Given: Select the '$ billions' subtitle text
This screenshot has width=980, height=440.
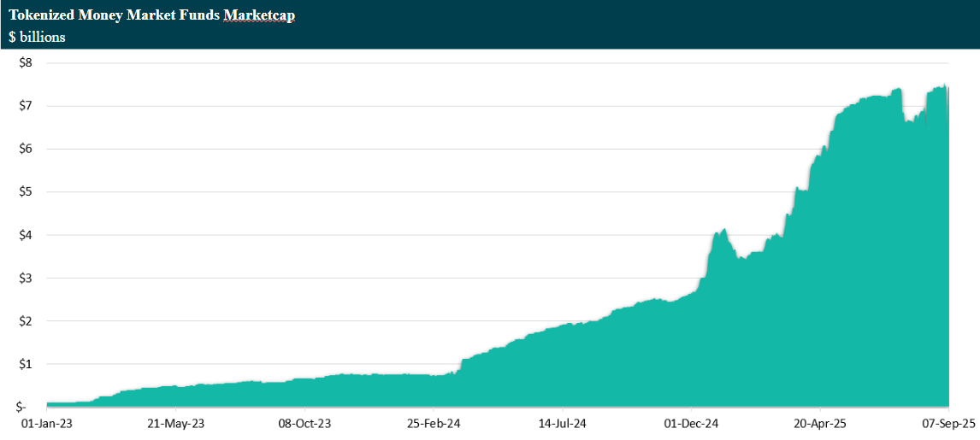Looking at the screenshot, I should (x=37, y=37).
